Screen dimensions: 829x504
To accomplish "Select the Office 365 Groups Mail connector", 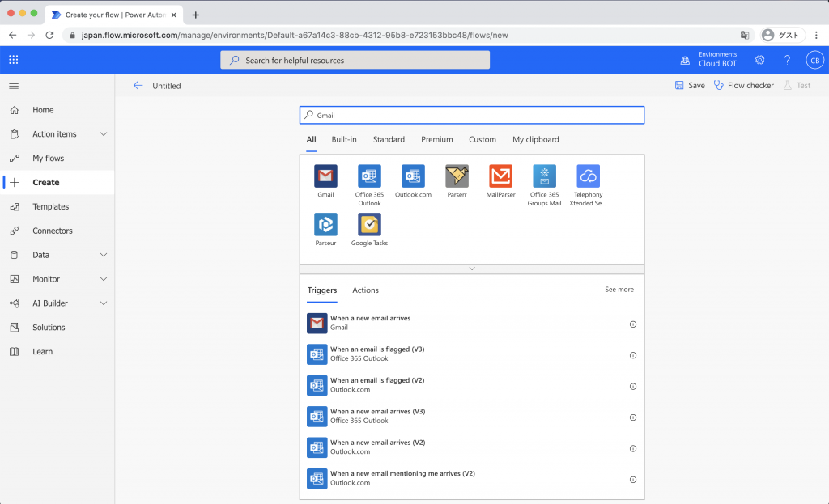I will [545, 176].
